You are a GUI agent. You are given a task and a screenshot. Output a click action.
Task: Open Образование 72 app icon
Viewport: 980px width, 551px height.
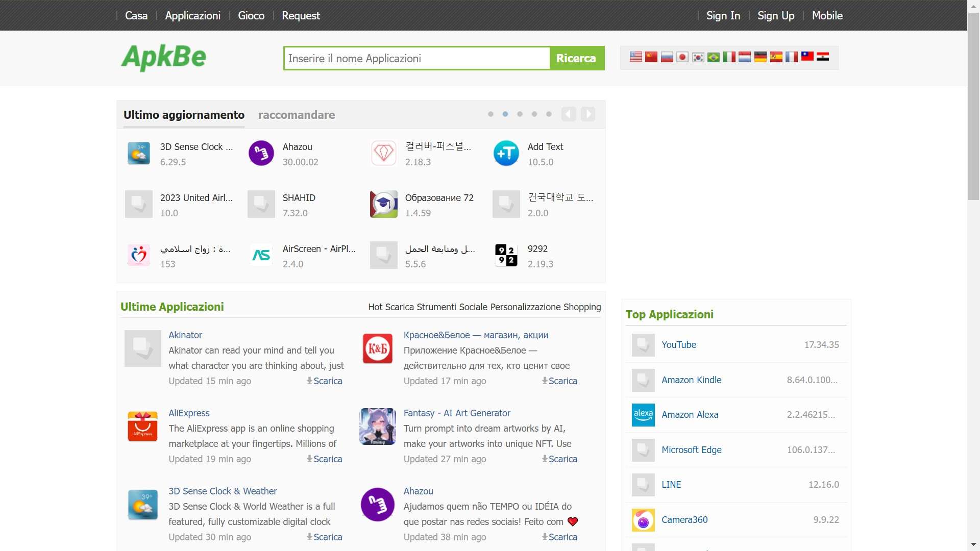tap(384, 204)
